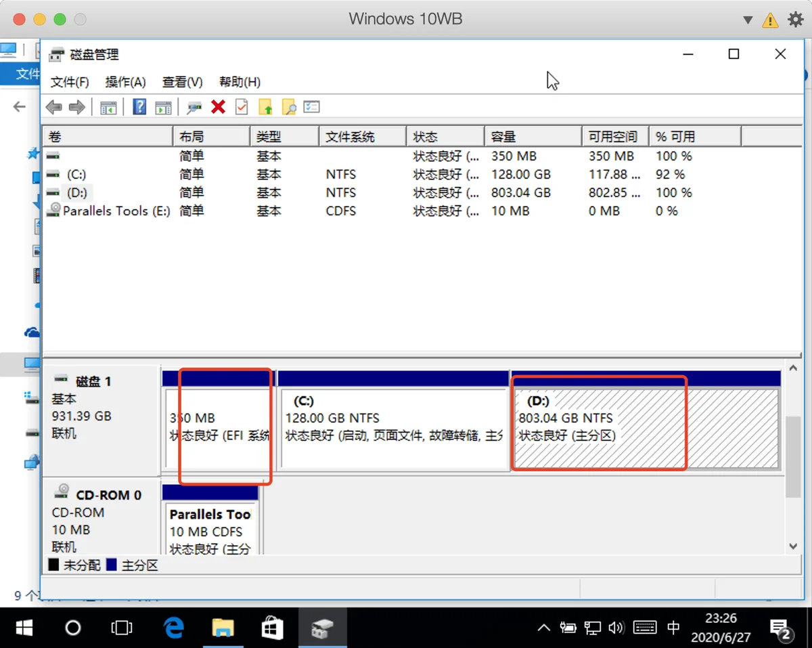Click the Forward arrow in Disk Management toolbar

(77, 107)
